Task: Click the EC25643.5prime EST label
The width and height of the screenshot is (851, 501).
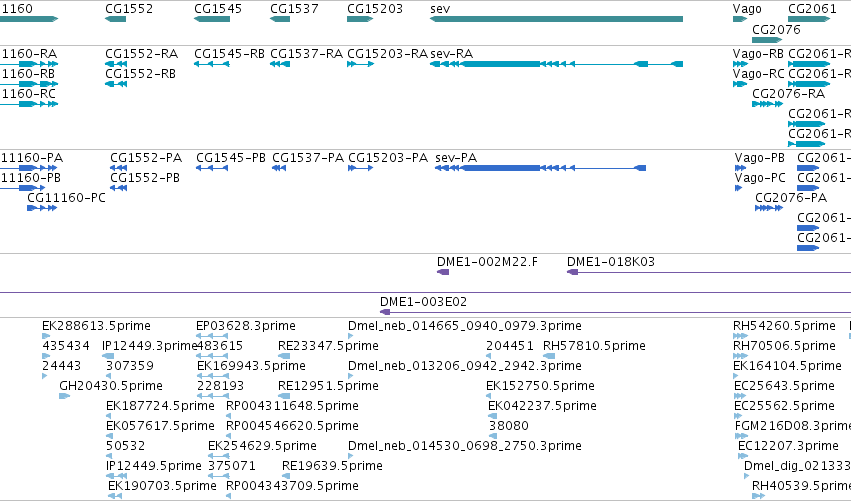Action: (784, 386)
